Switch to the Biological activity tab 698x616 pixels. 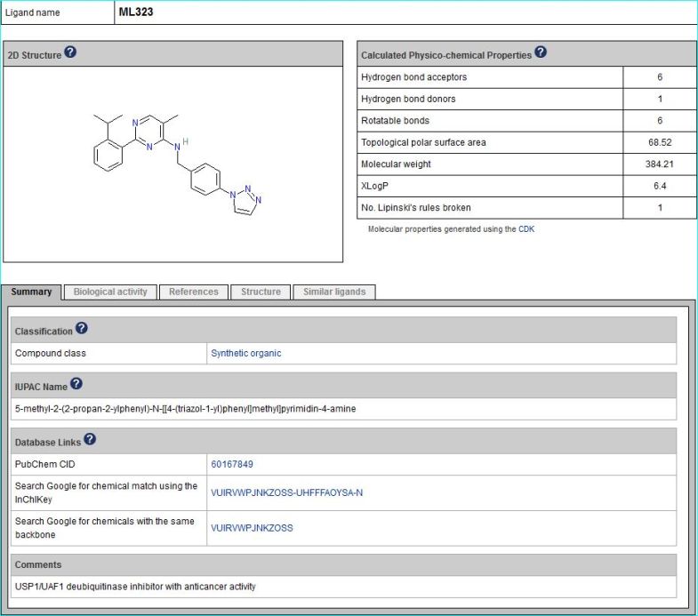[x=110, y=292]
